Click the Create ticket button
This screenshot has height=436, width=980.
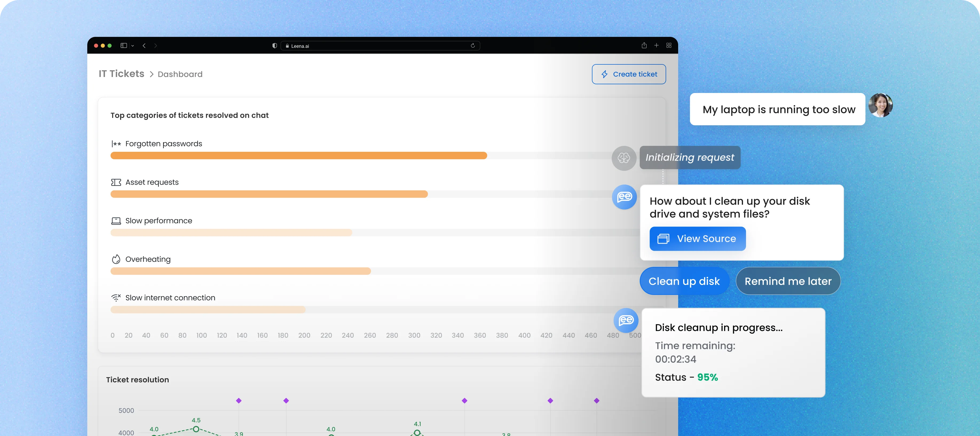click(629, 74)
